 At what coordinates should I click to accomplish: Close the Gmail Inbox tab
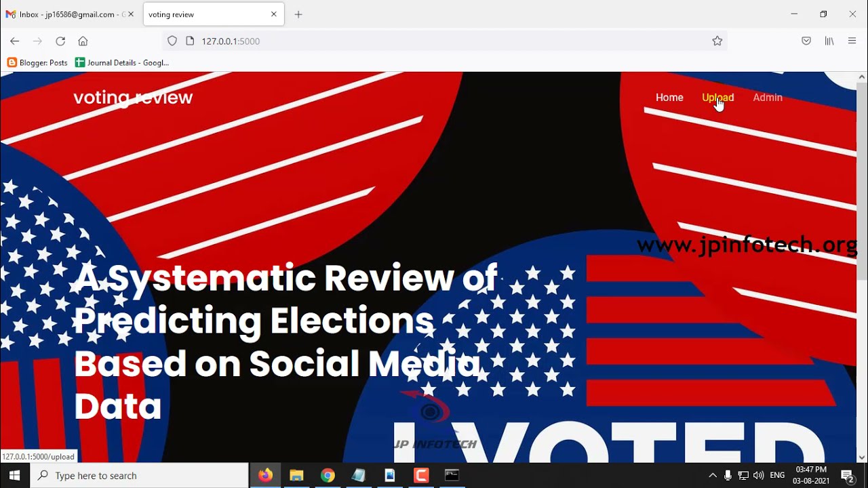131,14
